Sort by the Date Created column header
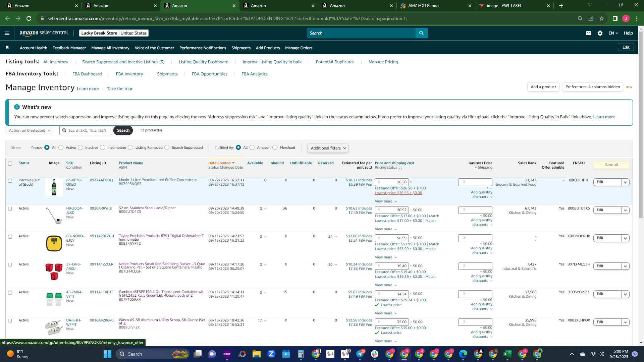The width and height of the screenshot is (644, 362). [x=221, y=163]
